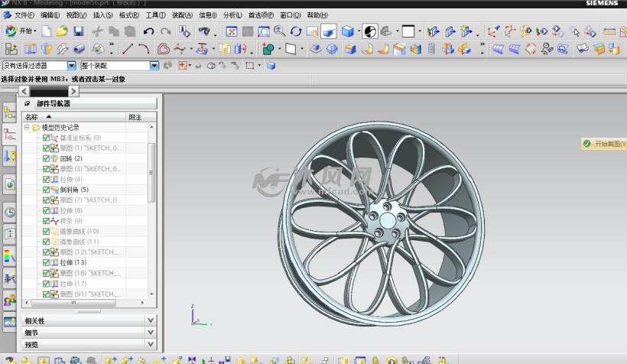Toggle the checkbox for 拉伸 (17)
627x364 pixels.
46,284
